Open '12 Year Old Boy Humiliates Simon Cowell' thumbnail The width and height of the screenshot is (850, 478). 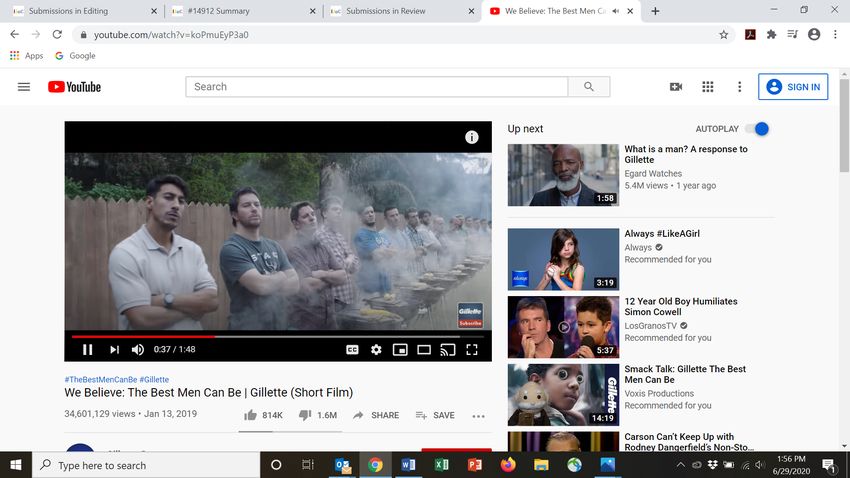563,327
